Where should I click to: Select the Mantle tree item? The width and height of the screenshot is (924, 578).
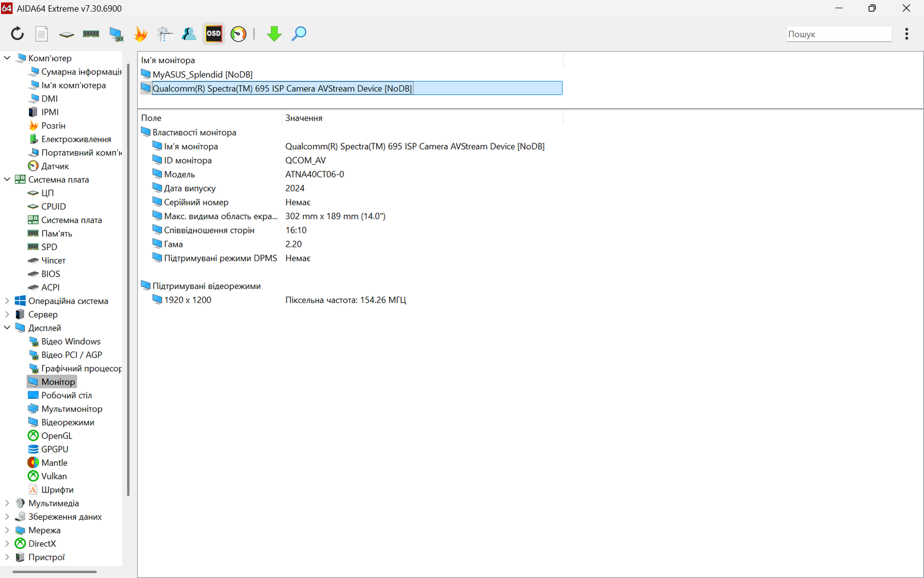48,463
